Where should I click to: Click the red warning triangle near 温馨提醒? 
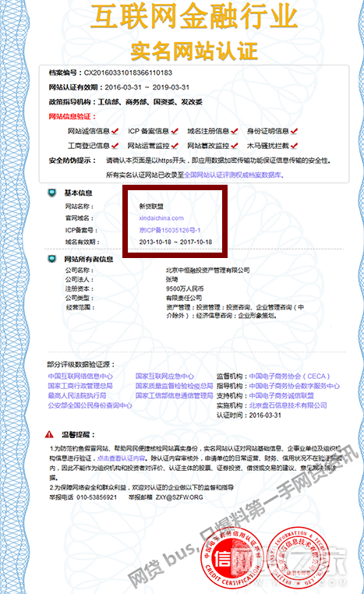(49, 434)
